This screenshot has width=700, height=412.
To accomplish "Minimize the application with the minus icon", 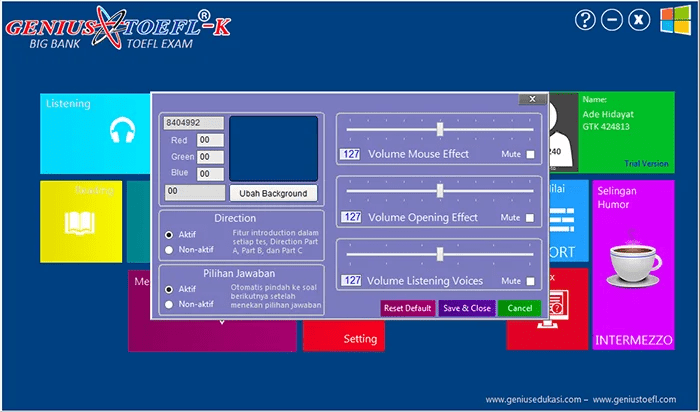I will tap(612, 20).
